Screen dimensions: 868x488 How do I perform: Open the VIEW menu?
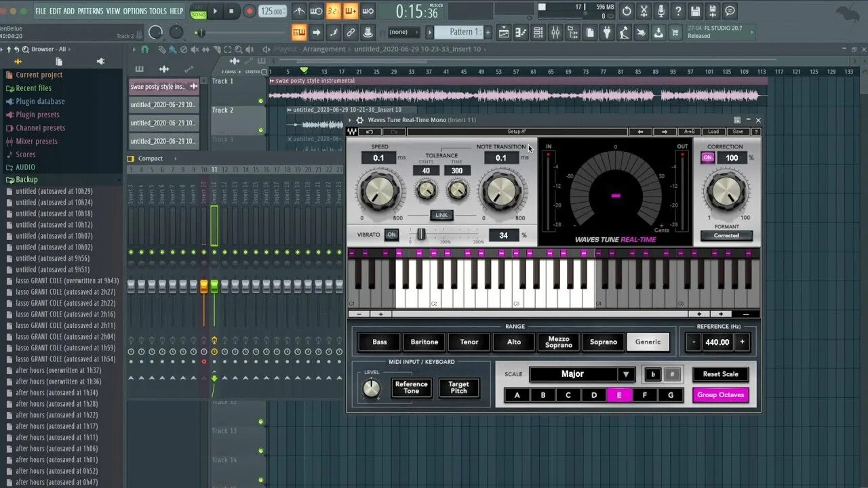click(113, 12)
